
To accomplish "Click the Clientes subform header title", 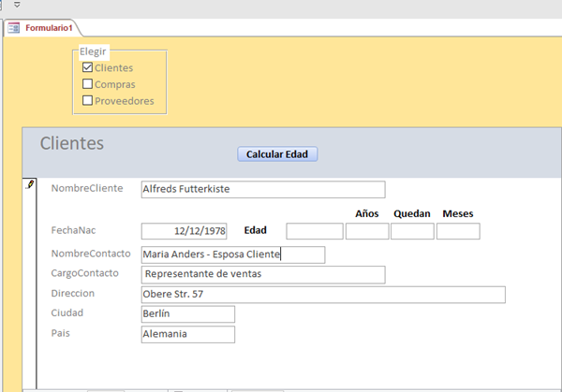I will pyautogui.click(x=72, y=144).
